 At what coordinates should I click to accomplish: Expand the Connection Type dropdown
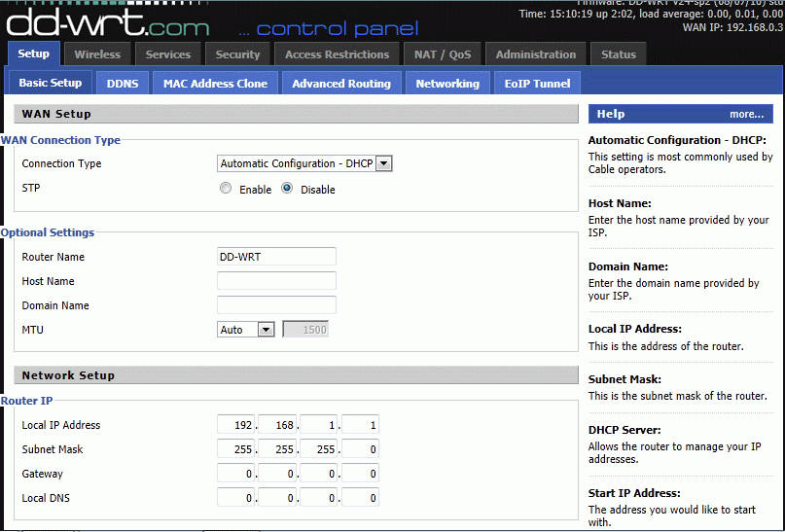304,163
